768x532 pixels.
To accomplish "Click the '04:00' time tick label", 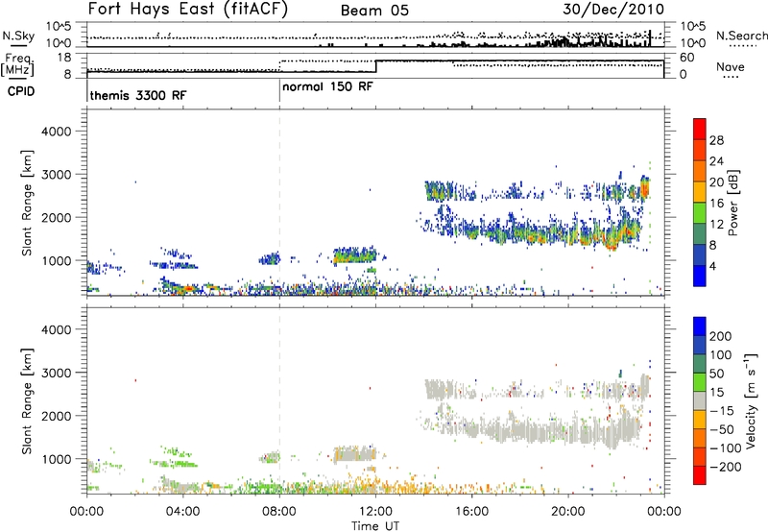I will point(183,512).
